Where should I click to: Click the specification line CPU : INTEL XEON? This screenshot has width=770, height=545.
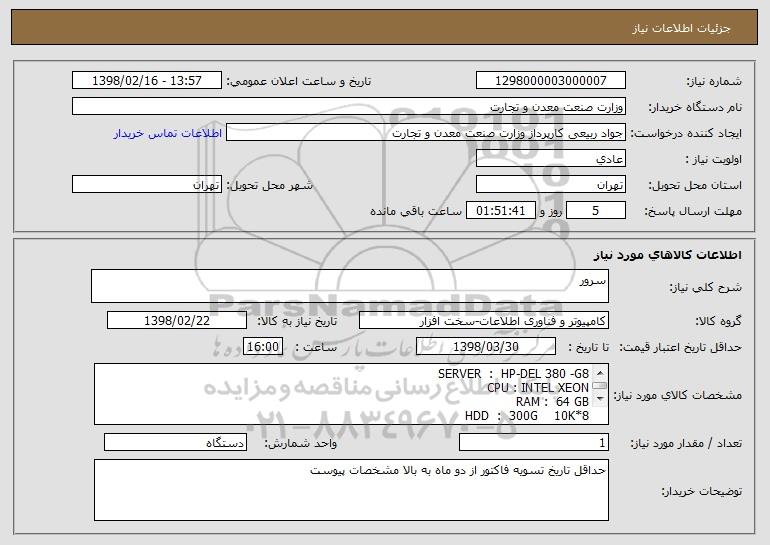click(538, 387)
